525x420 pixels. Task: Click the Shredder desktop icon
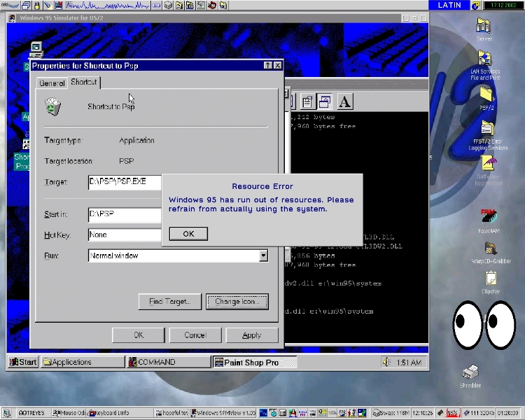pos(470,376)
